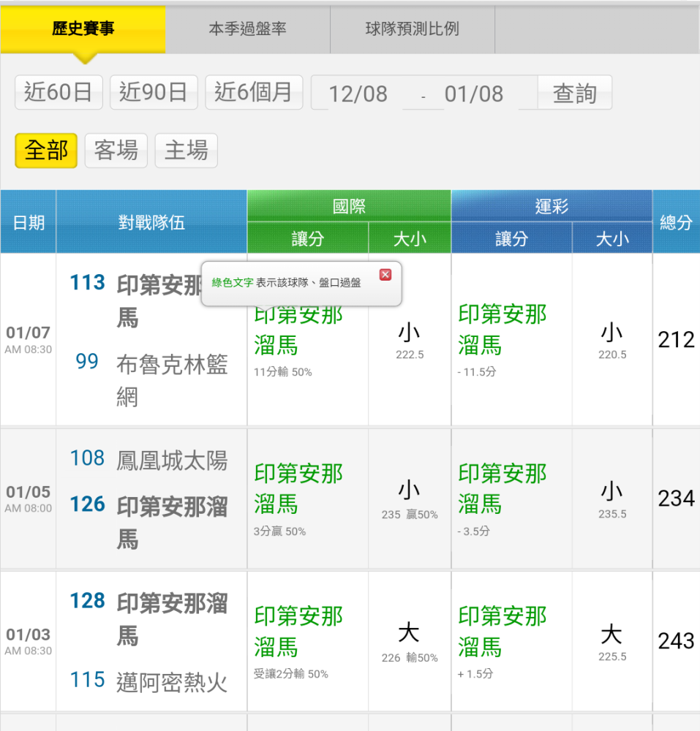This screenshot has height=731, width=700.
Task: Click the - 3.5分 spread value
Action: (x=473, y=531)
